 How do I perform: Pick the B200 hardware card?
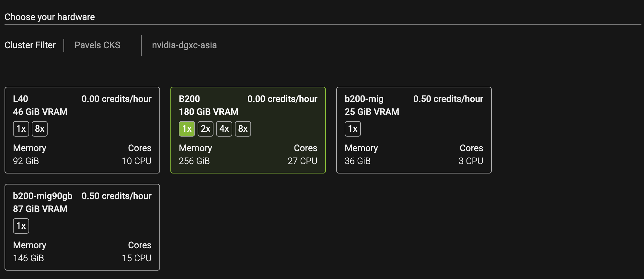pyautogui.click(x=248, y=130)
